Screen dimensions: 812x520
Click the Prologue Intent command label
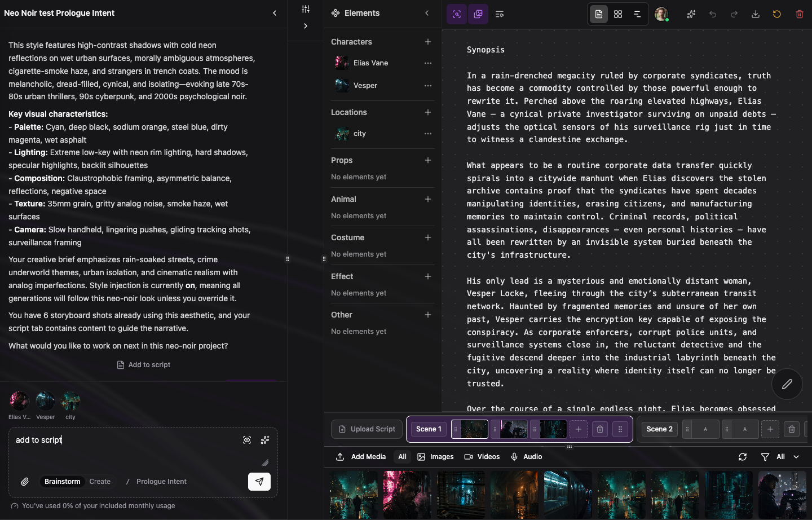tap(161, 482)
